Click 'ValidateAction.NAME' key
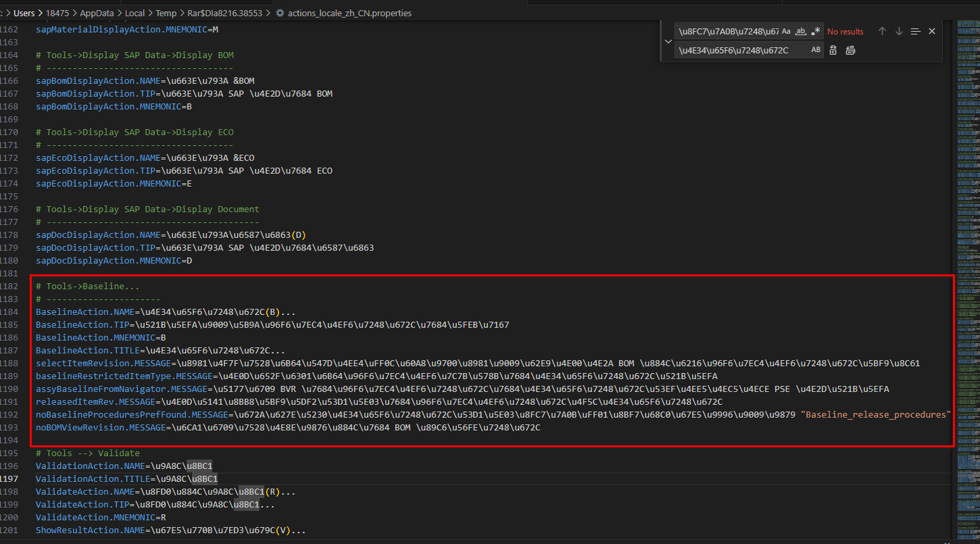 (x=85, y=491)
